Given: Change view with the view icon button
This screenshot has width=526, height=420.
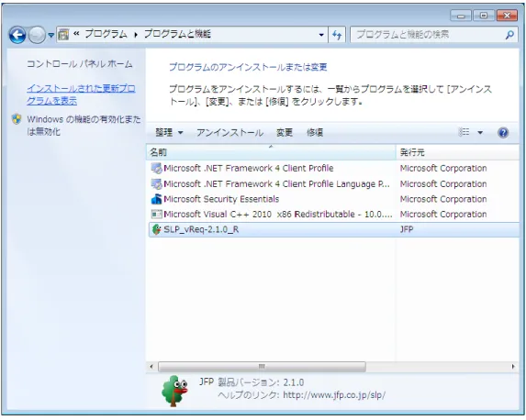Looking at the screenshot, I should 464,132.
